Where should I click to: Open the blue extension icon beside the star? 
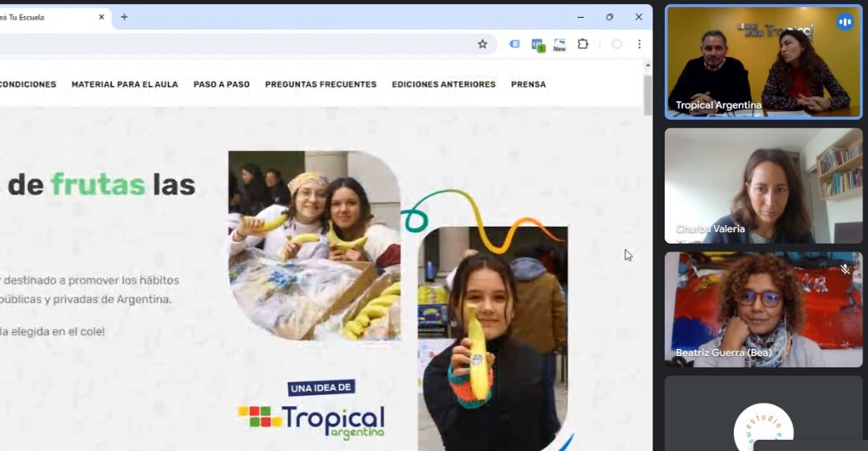point(514,43)
